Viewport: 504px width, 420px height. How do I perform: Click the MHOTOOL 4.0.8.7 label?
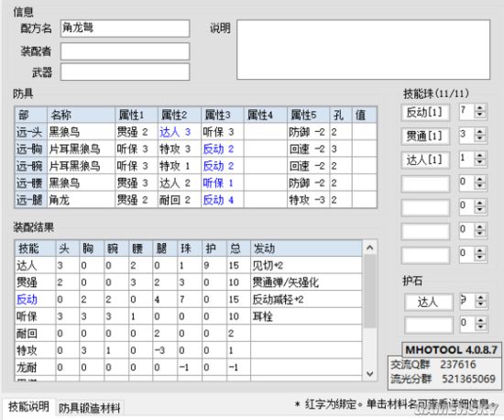[x=451, y=349]
